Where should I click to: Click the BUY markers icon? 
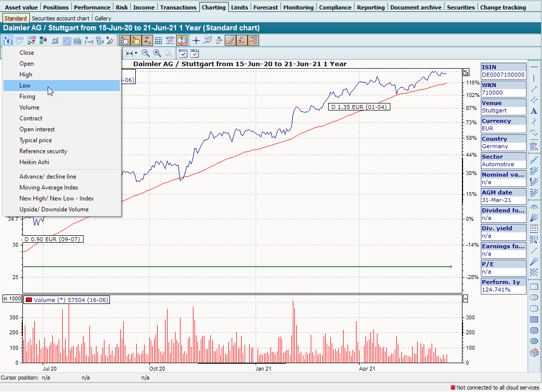coord(182,53)
